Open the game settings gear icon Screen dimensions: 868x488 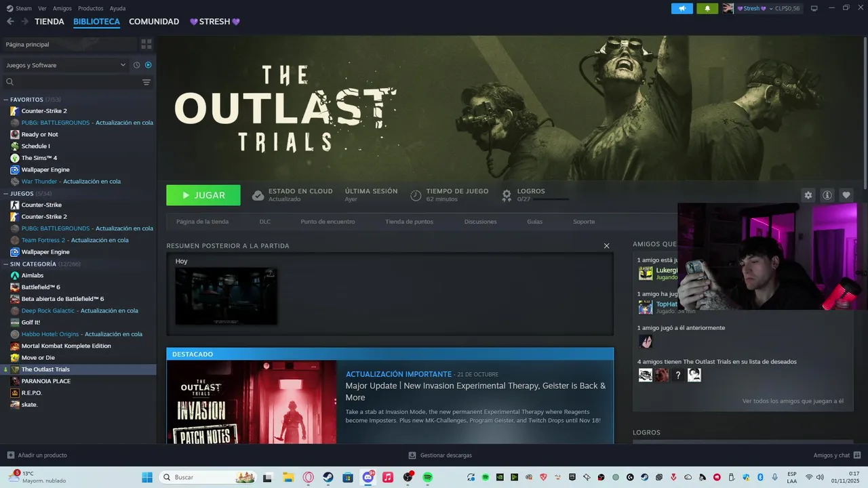coord(808,195)
